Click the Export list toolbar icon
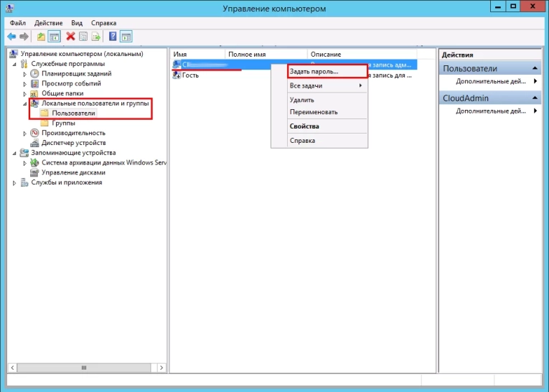The image size is (549, 392). 97,36
